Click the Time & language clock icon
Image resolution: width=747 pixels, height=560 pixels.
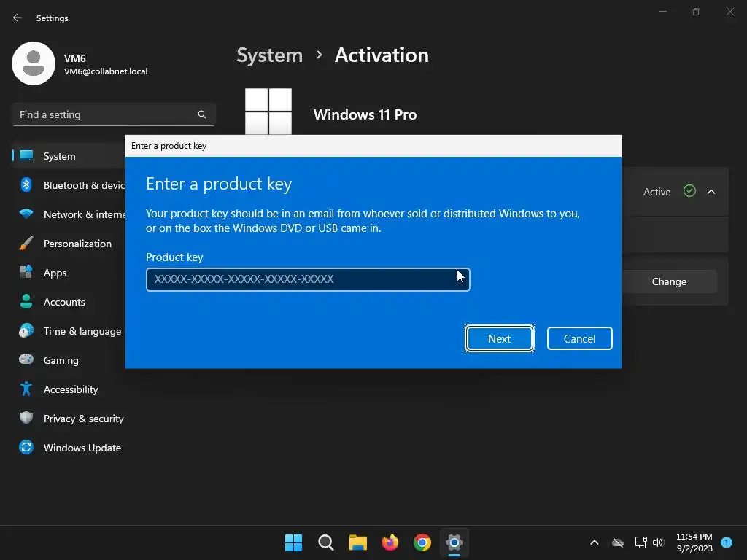26,330
